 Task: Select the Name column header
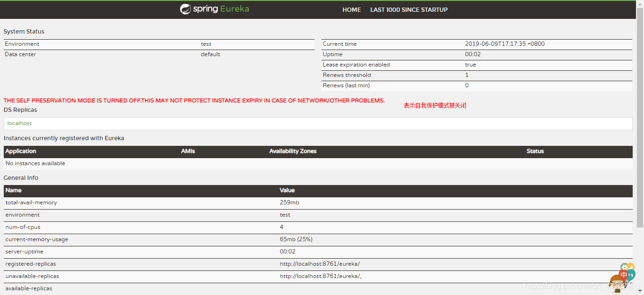[14, 190]
